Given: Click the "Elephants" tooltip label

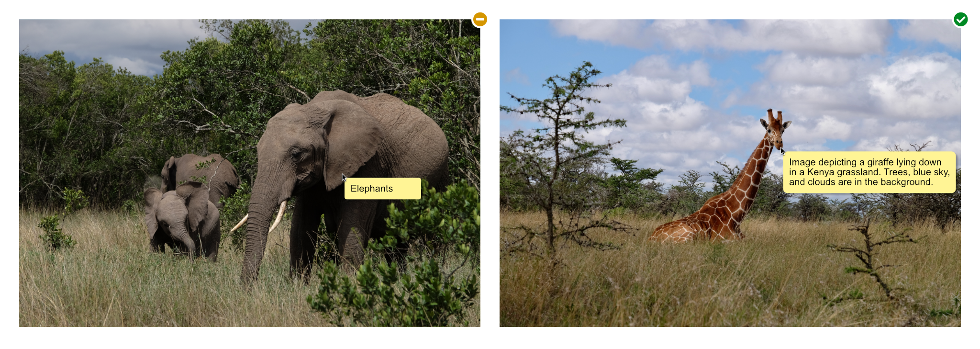Looking at the screenshot, I should pyautogui.click(x=383, y=189).
